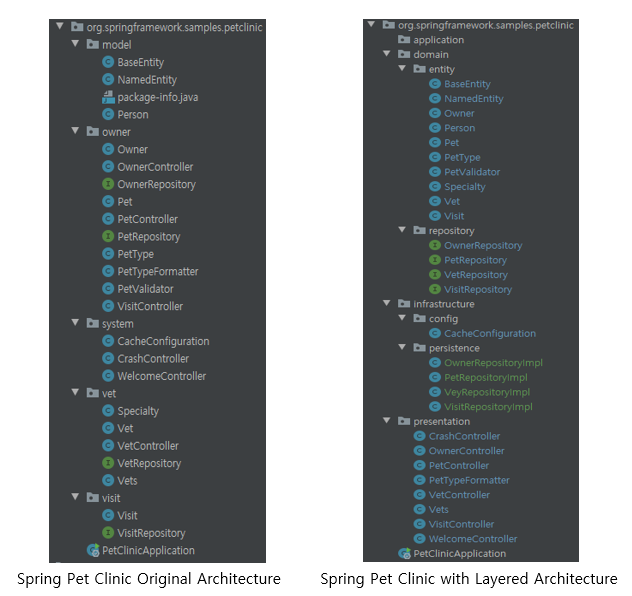Click run icon of PetClinicApplication in layered tree
The width and height of the screenshot is (632, 596).
pos(404,553)
